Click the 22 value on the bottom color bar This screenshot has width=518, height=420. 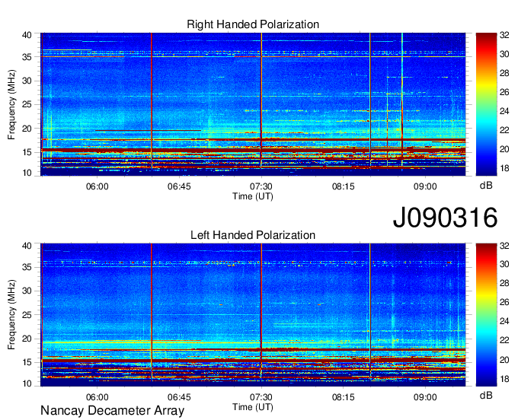(x=504, y=340)
